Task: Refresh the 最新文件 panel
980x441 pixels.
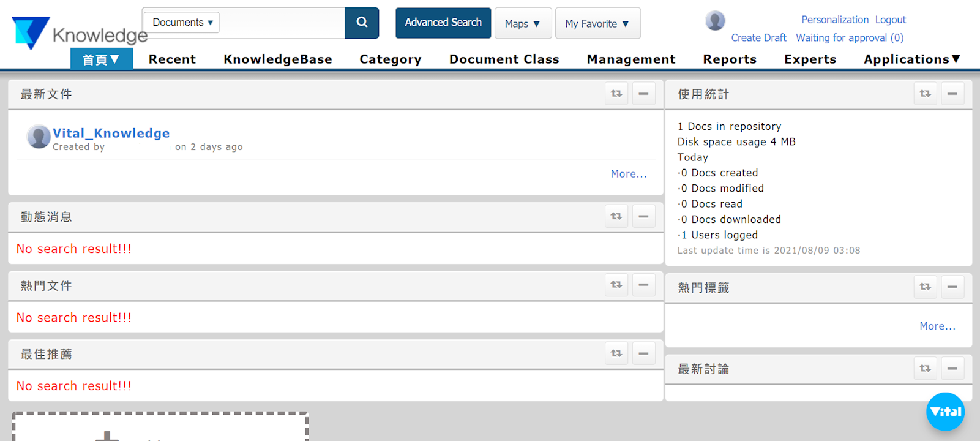Action: click(x=616, y=94)
